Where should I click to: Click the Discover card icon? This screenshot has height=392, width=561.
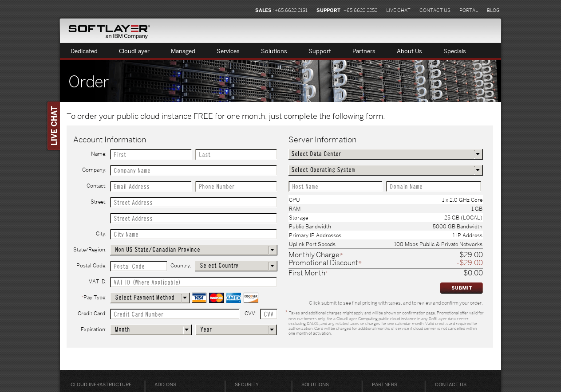coord(251,298)
